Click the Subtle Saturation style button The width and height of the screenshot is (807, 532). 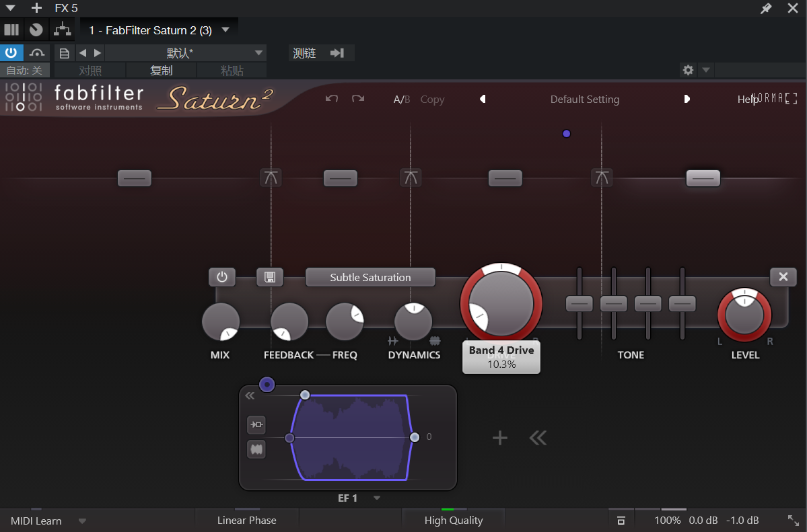[370, 277]
